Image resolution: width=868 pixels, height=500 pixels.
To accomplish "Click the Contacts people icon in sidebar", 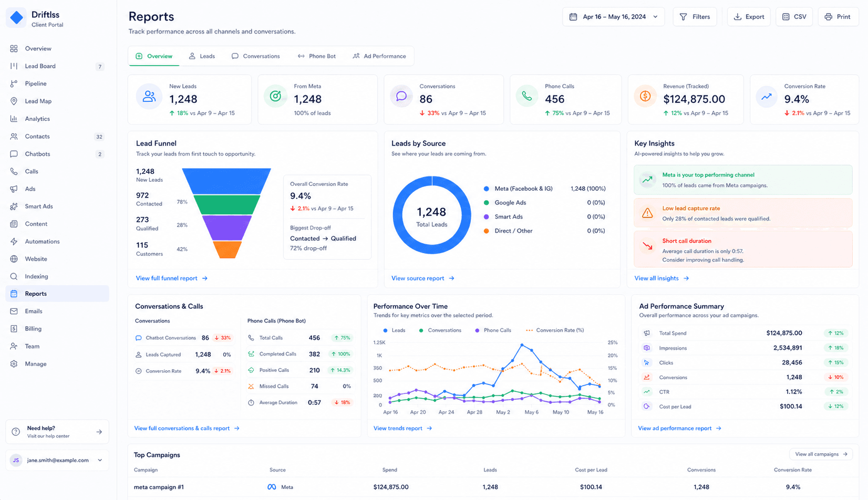I will pyautogui.click(x=14, y=136).
